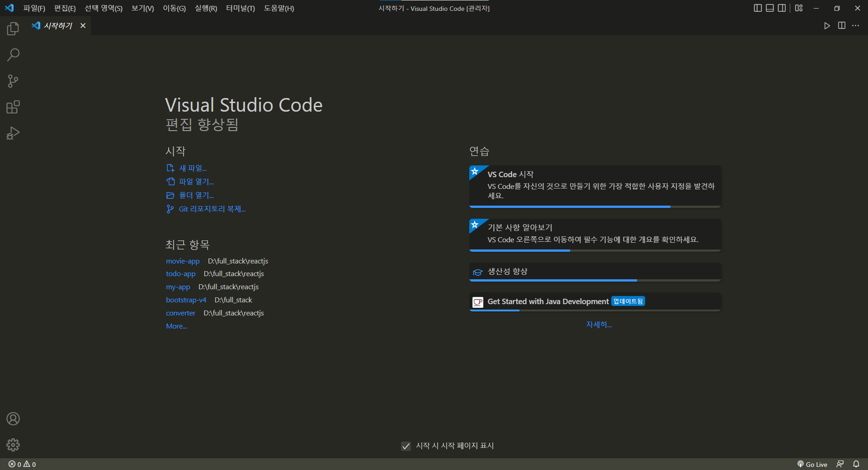This screenshot has height=470, width=868.
Task: Toggle secondary side bar layout icon
Action: (782, 8)
